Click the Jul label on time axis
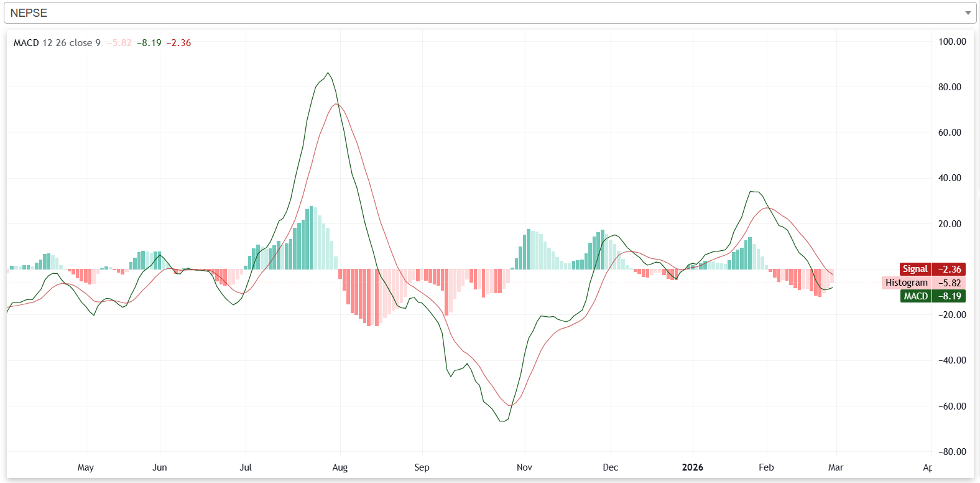The height and width of the screenshot is (483, 980). 246,467
